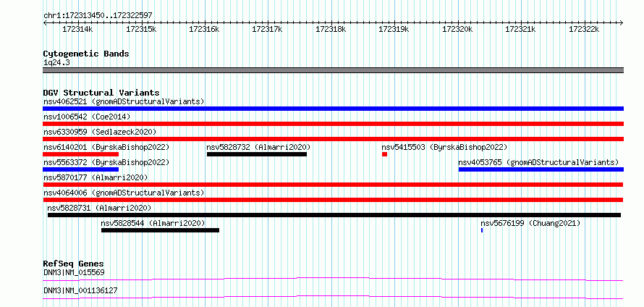644x307 pixels.
Task: Click the small red nsv5415503 variant marker
Action: pos(384,154)
